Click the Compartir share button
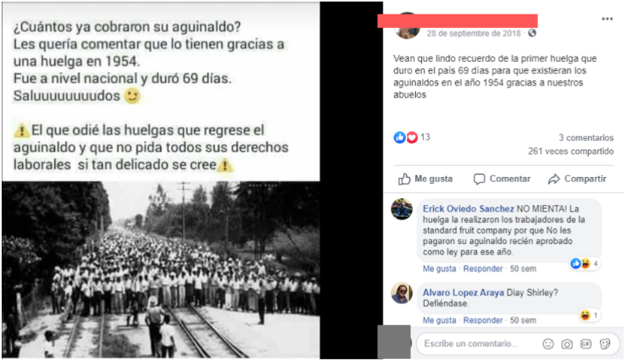 tap(577, 179)
